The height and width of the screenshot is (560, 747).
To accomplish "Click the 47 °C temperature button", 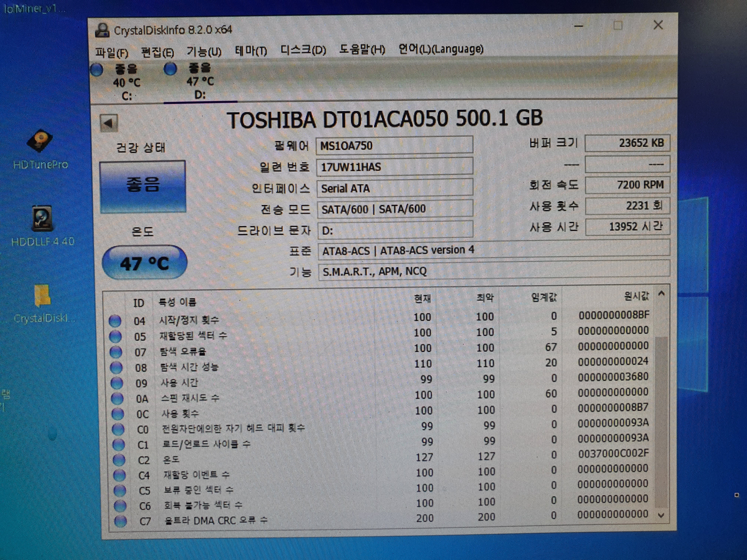I will click(145, 263).
